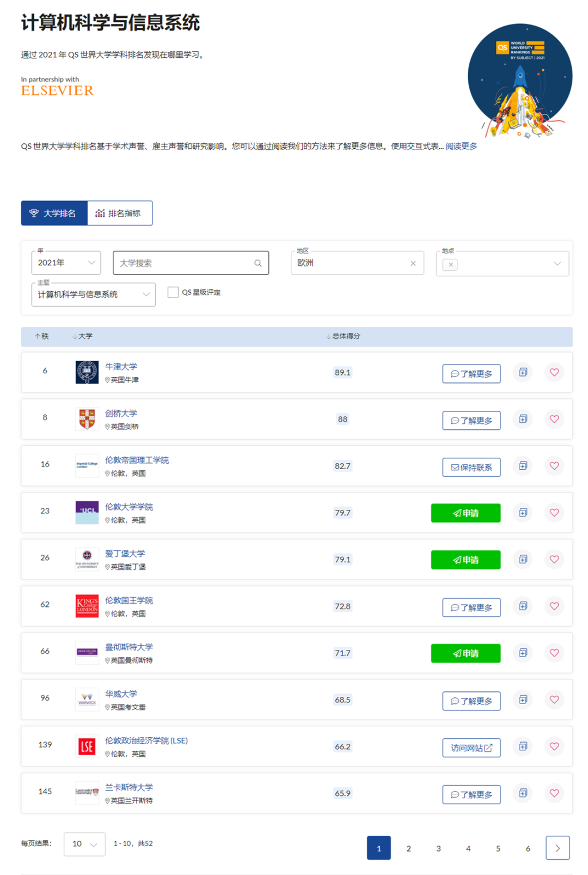Viewport: 588px width, 875px height.
Task: Open the 阅读更多 link
Action: [x=461, y=147]
